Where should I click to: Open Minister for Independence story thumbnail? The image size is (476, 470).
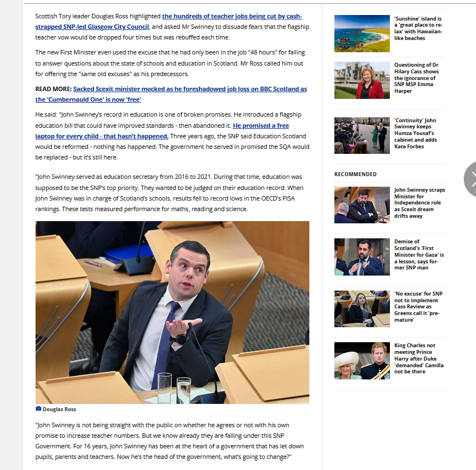(x=362, y=205)
